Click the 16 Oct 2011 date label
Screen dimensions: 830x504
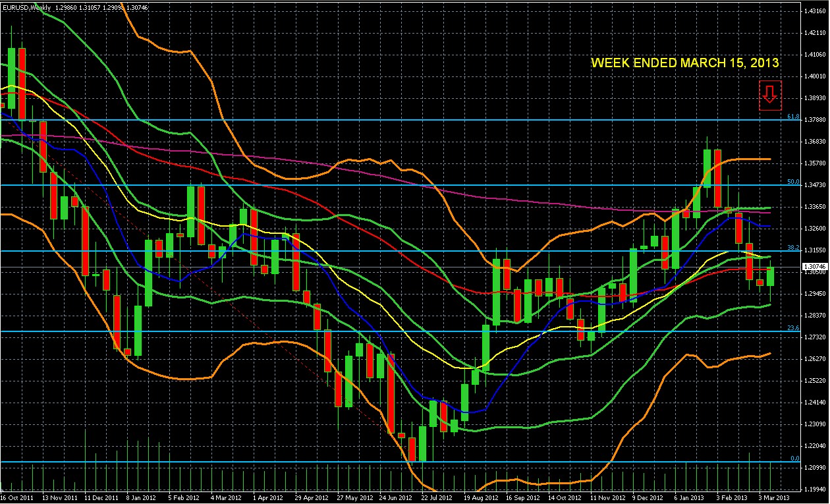(17, 499)
